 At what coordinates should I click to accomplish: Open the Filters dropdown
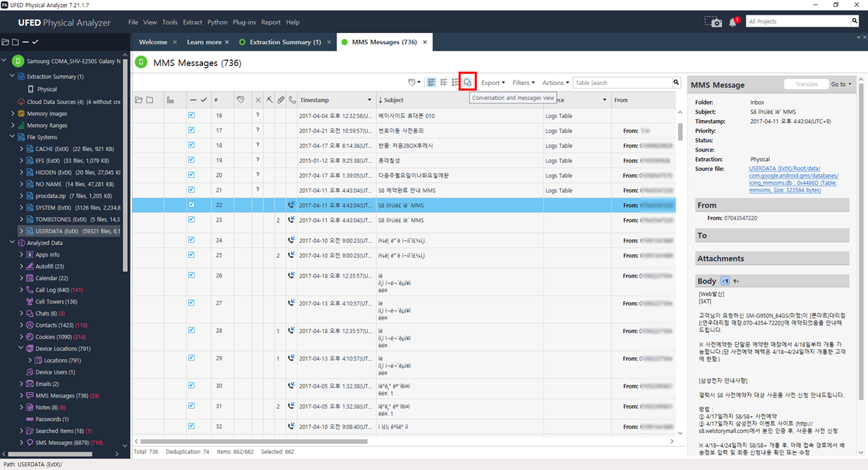523,83
